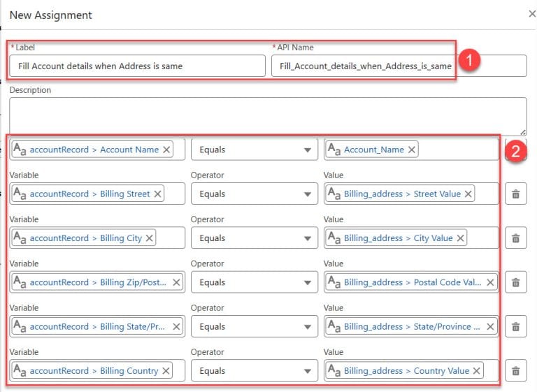Viewport: 537px width, 392px height.
Task: Click the Billing_address > State/Province text
Action: [x=412, y=326]
